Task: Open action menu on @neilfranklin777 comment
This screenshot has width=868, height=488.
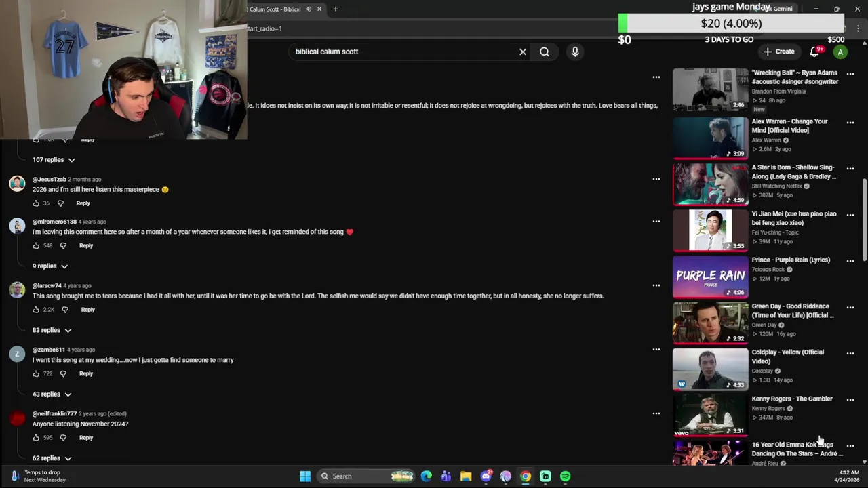Action: coord(656,413)
